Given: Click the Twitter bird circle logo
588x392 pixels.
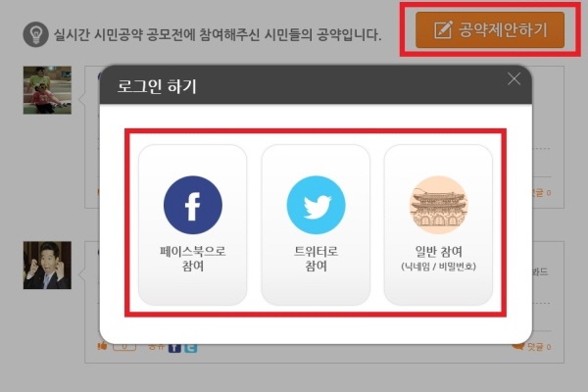Looking at the screenshot, I should pos(316,205).
